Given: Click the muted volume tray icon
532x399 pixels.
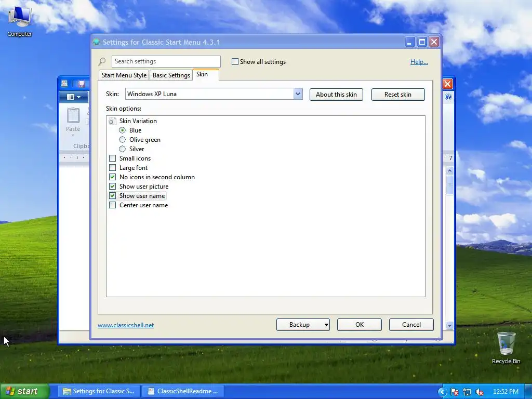Looking at the screenshot, I should tap(480, 392).
